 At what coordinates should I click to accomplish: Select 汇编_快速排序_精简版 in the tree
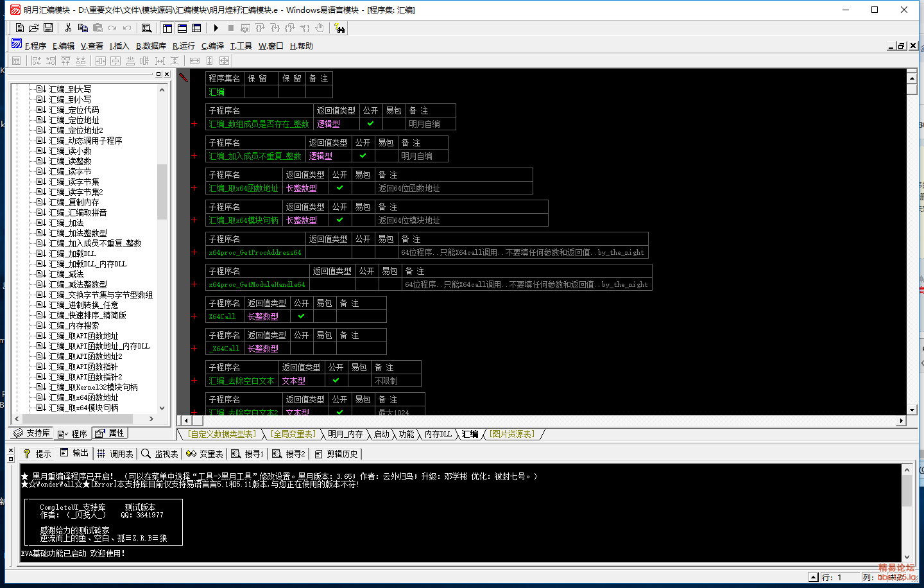tap(88, 315)
